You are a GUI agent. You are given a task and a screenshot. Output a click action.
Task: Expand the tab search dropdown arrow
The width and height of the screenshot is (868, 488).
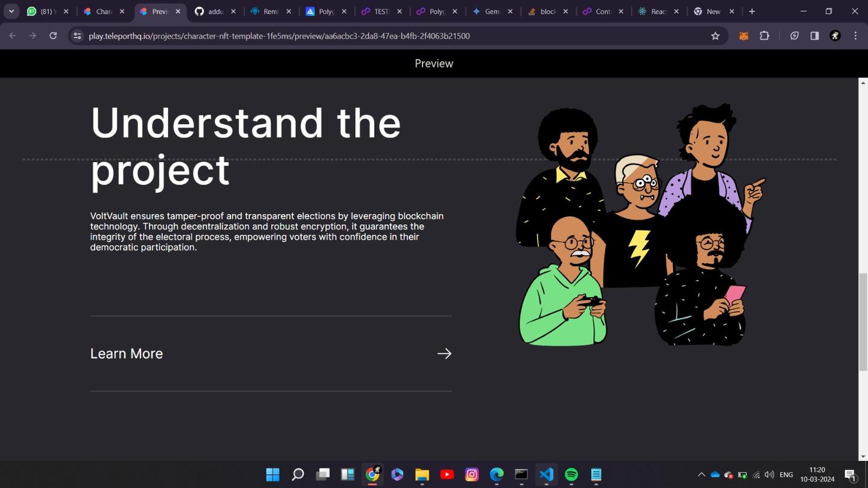(x=11, y=11)
